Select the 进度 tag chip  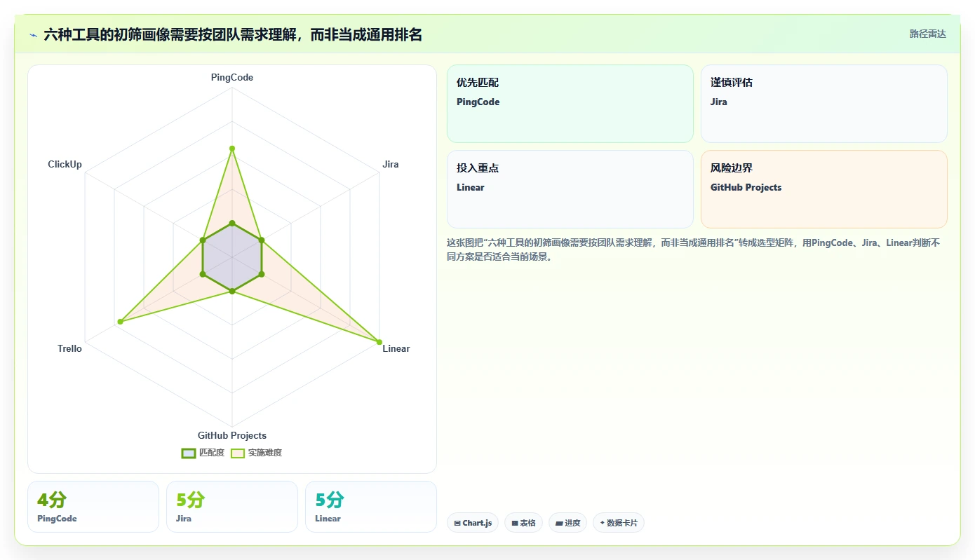pyautogui.click(x=567, y=523)
